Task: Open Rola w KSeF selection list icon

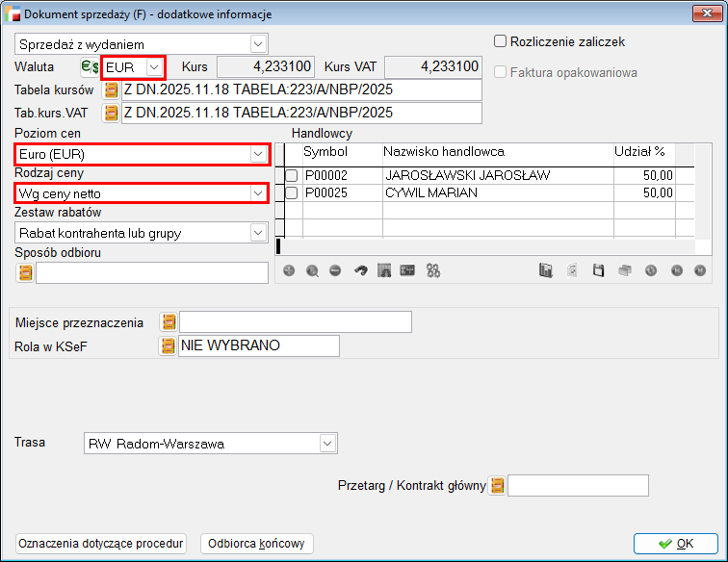Action: 169,345
